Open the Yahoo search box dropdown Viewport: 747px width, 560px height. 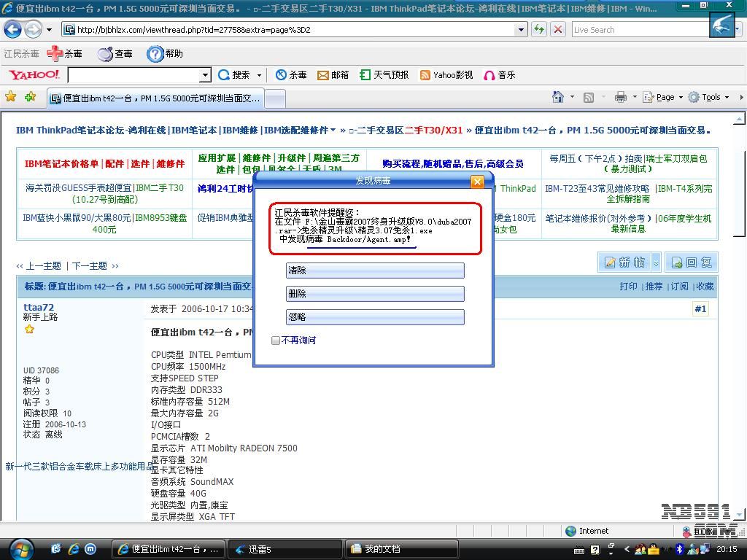(x=205, y=75)
